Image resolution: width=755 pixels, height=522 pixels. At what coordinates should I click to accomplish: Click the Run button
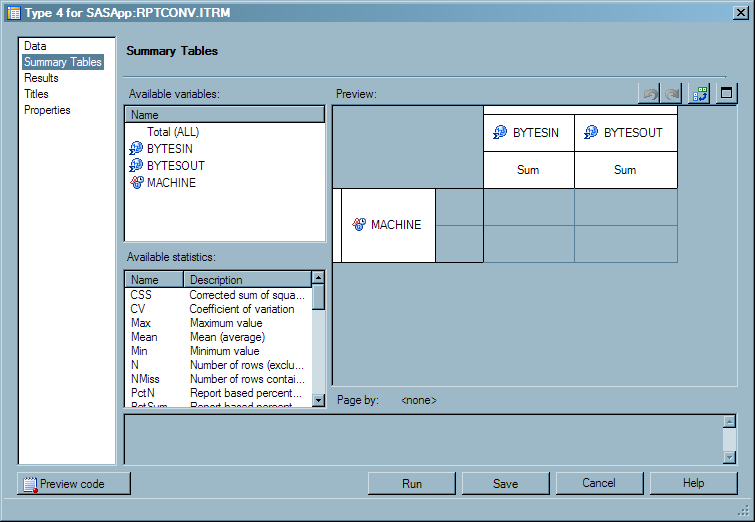tap(412, 483)
